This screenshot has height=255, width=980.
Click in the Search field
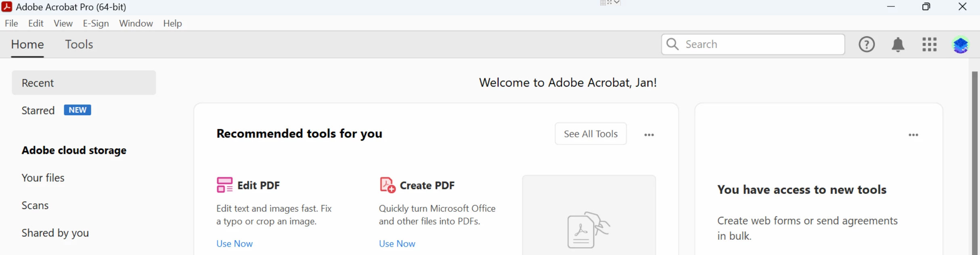(753, 44)
